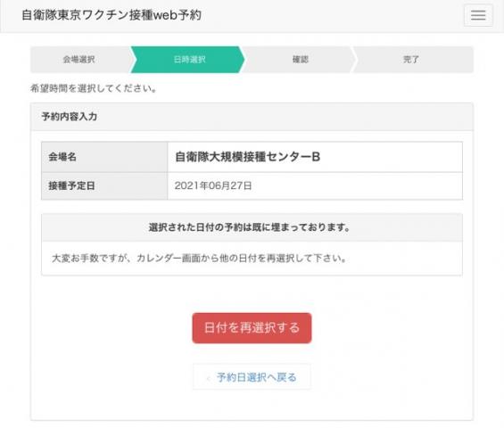Select the 完了 step tab
Screen dimensions: 504x428
411,60
